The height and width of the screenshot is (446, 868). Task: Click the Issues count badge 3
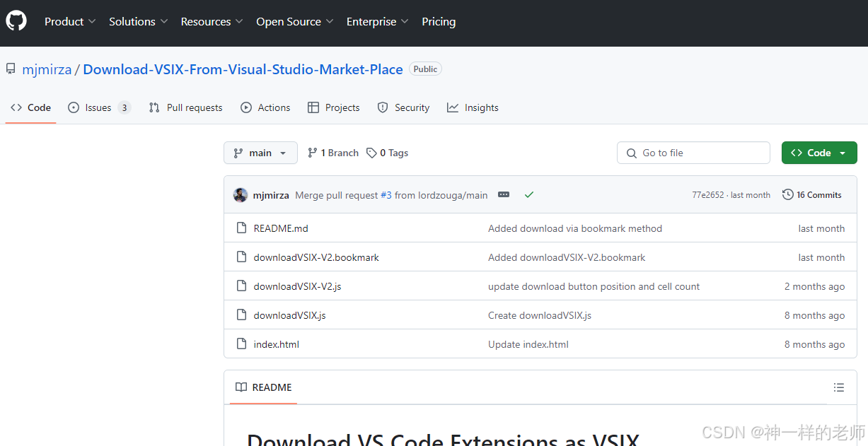click(125, 107)
